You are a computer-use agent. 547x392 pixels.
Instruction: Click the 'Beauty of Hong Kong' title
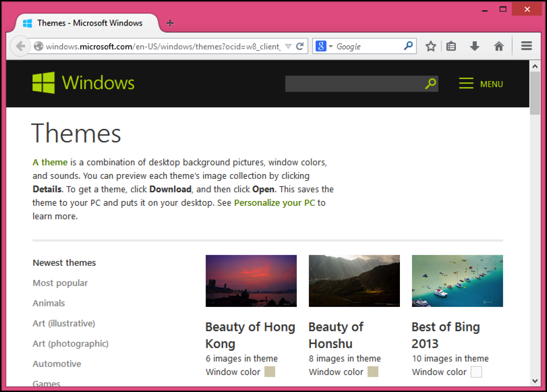(250, 335)
